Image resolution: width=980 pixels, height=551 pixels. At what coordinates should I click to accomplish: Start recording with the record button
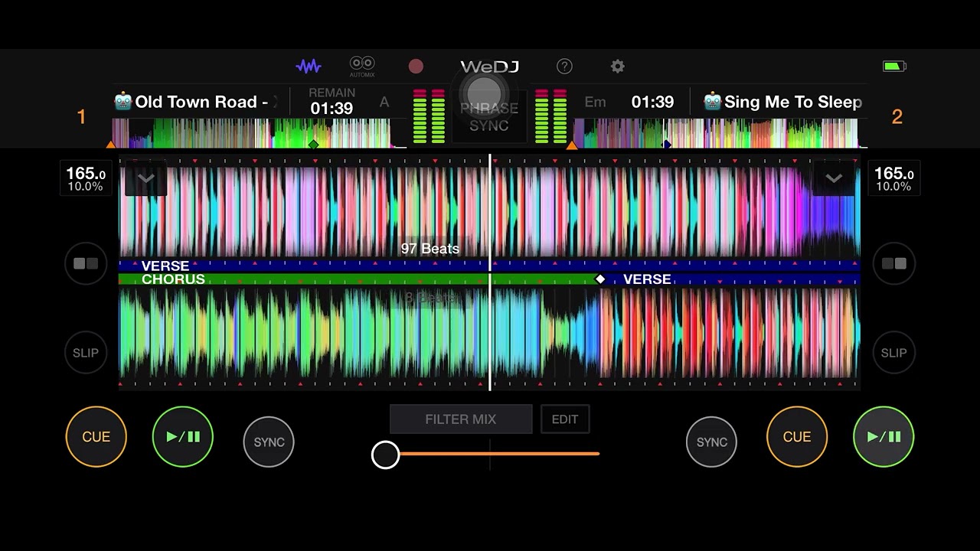416,67
